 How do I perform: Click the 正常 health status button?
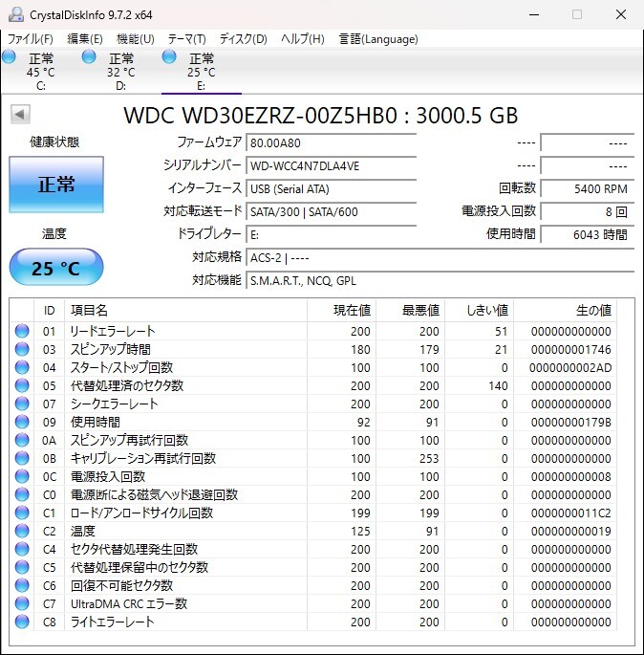(56, 185)
